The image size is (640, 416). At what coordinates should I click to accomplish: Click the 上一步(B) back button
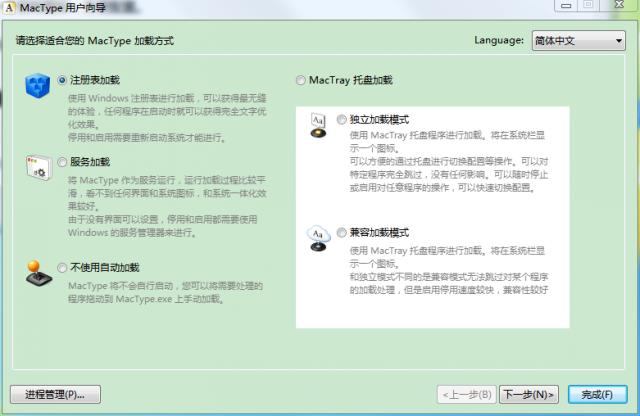point(467,394)
